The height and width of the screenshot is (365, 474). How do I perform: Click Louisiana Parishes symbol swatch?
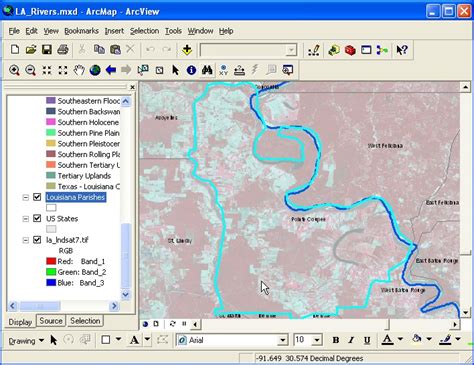[x=51, y=208]
